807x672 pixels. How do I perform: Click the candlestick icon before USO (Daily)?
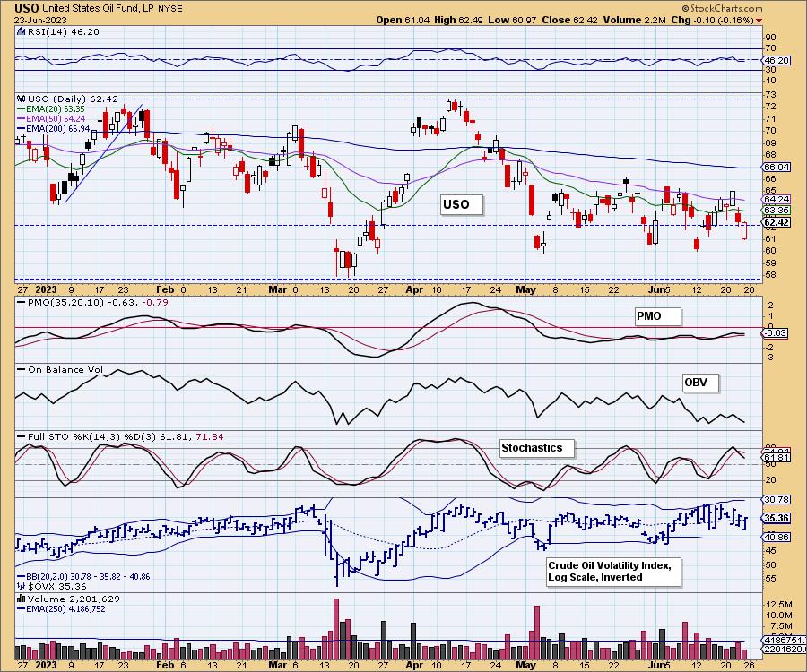pos(21,99)
